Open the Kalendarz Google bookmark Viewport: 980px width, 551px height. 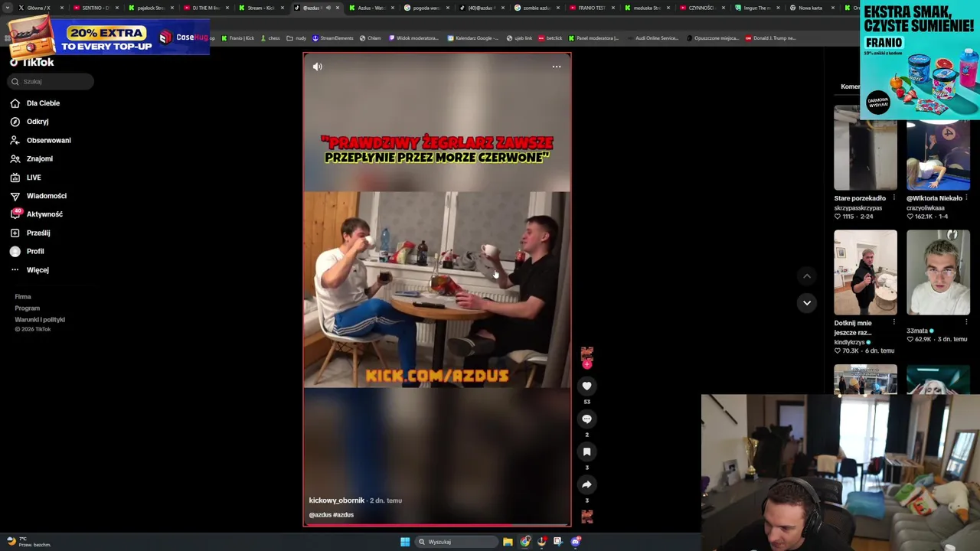(x=474, y=38)
